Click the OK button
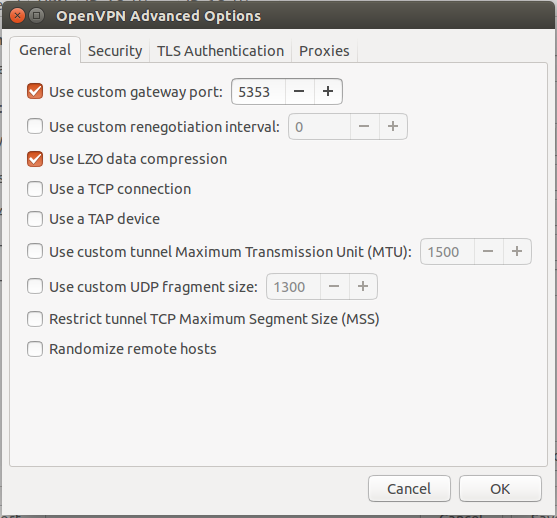 pyautogui.click(x=500, y=489)
